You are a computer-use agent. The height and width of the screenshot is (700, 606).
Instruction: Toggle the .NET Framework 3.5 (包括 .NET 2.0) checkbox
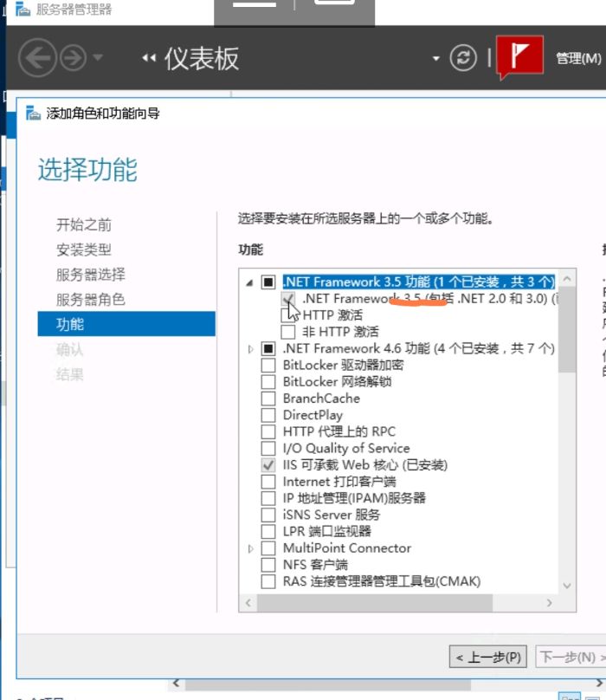coord(287,299)
